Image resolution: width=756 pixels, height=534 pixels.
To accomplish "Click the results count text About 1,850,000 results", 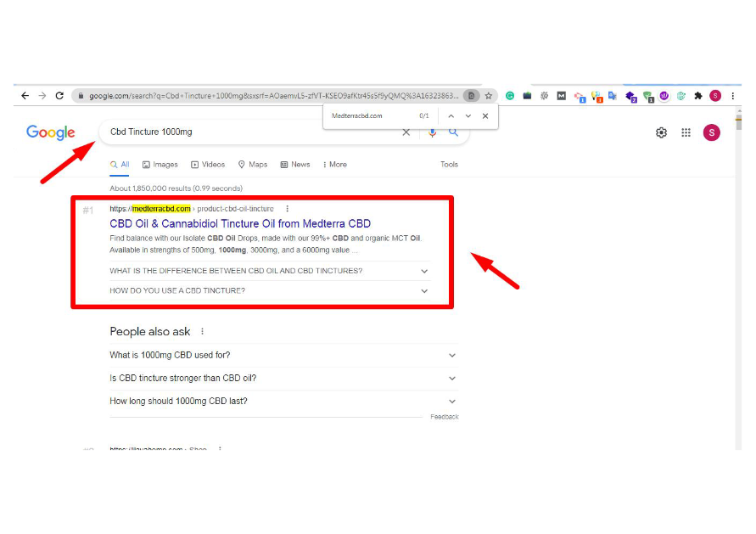I will point(176,188).
